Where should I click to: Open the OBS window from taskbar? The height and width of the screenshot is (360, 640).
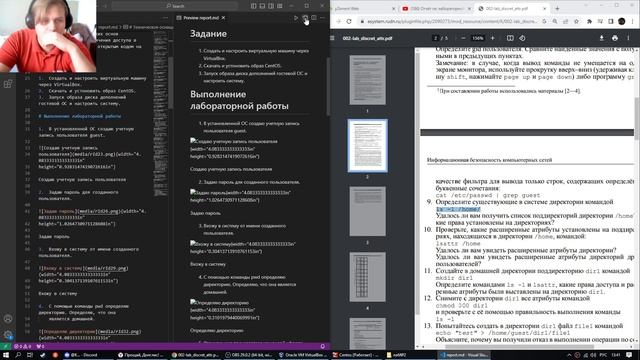[250, 355]
